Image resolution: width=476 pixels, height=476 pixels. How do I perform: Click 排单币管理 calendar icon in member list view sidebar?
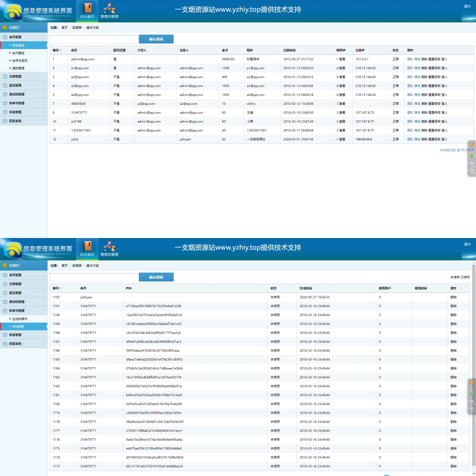pos(5,103)
